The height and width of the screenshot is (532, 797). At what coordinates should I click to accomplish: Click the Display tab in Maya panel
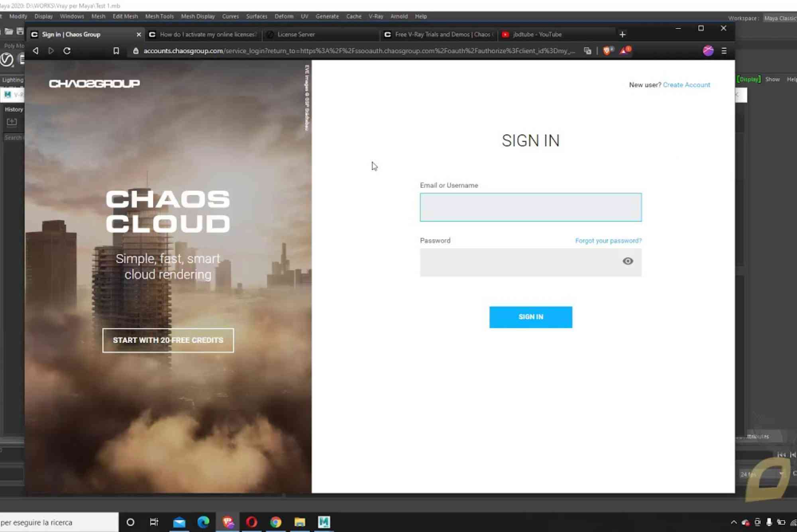(x=749, y=79)
